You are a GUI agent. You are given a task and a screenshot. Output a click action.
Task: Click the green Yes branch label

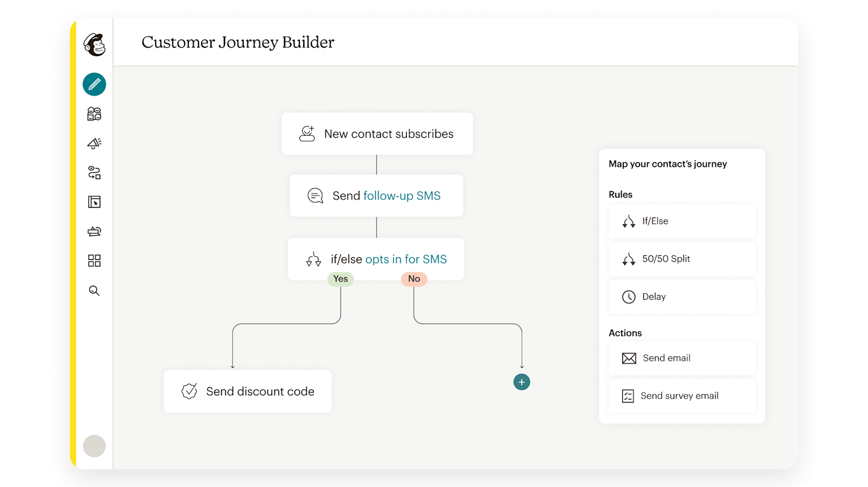click(x=341, y=279)
